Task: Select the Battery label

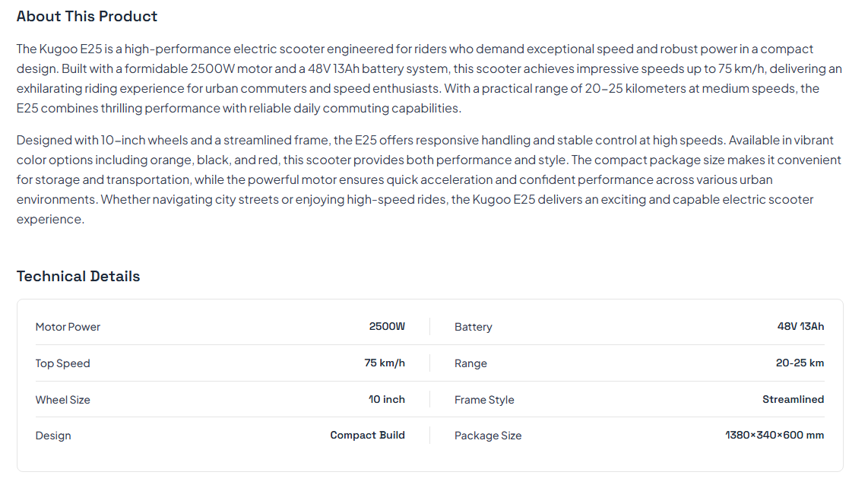Action: 473,327
